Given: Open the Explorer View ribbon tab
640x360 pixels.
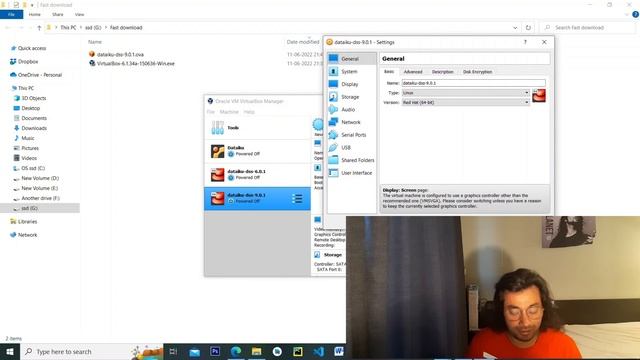Looking at the screenshot, I should tap(79, 14).
